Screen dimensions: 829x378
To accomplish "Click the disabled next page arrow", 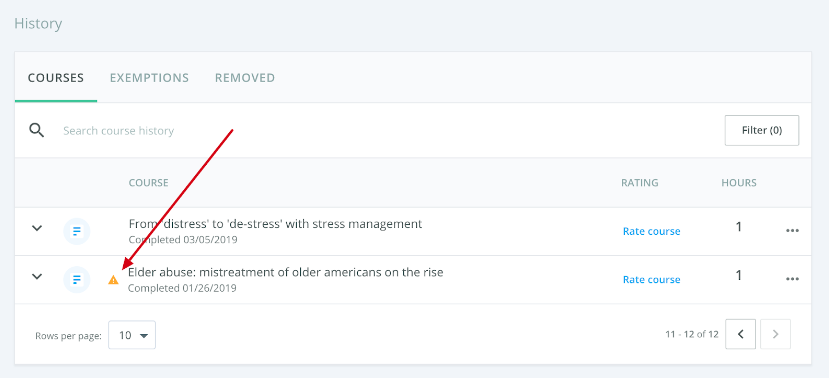I will coord(775,334).
